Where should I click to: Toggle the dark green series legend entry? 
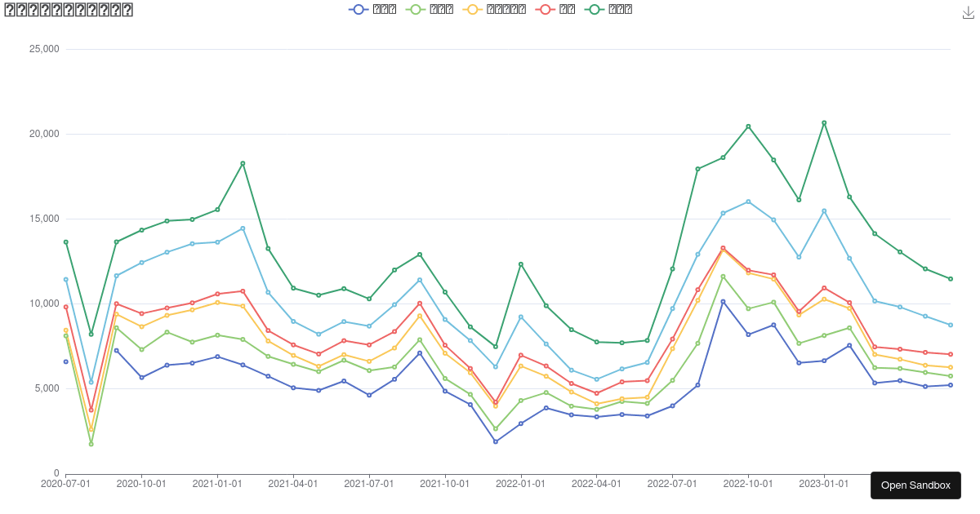pos(608,9)
